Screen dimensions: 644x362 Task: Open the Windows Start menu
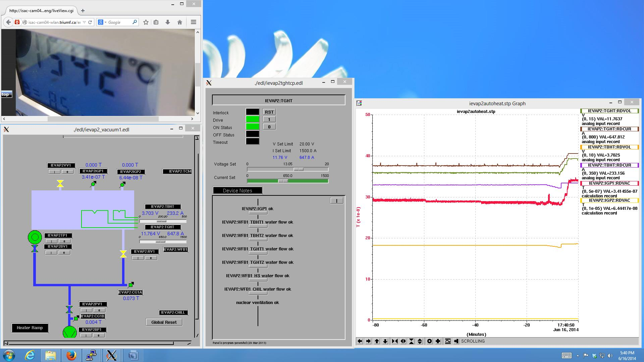[9, 355]
